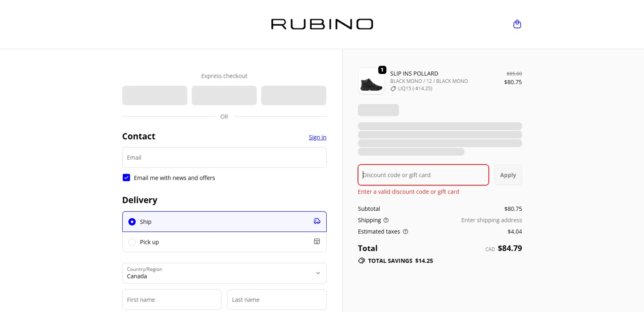This screenshot has width=644, height=312.
Task: Click the CAD currency label
Action: click(x=490, y=249)
